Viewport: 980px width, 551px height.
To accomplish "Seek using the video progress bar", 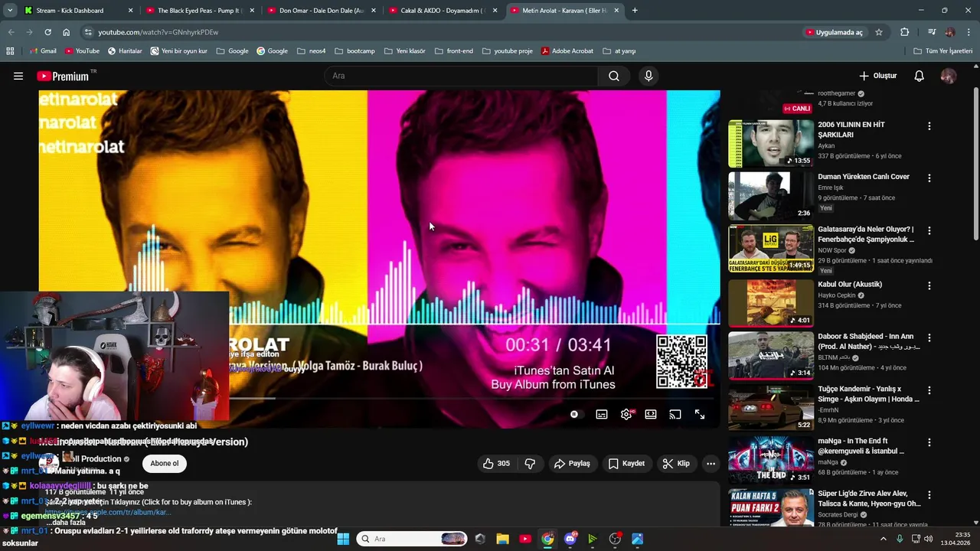I will pyautogui.click(x=472, y=398).
